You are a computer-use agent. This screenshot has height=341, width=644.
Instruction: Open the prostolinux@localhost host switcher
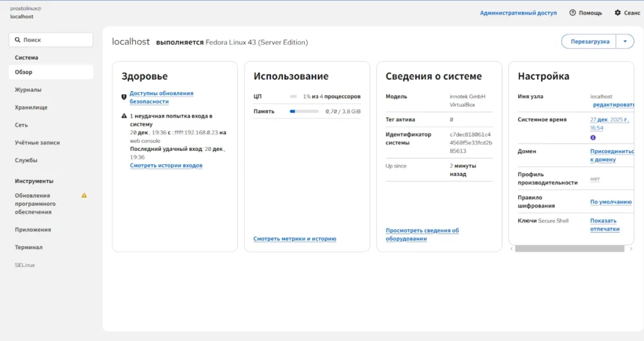point(26,13)
